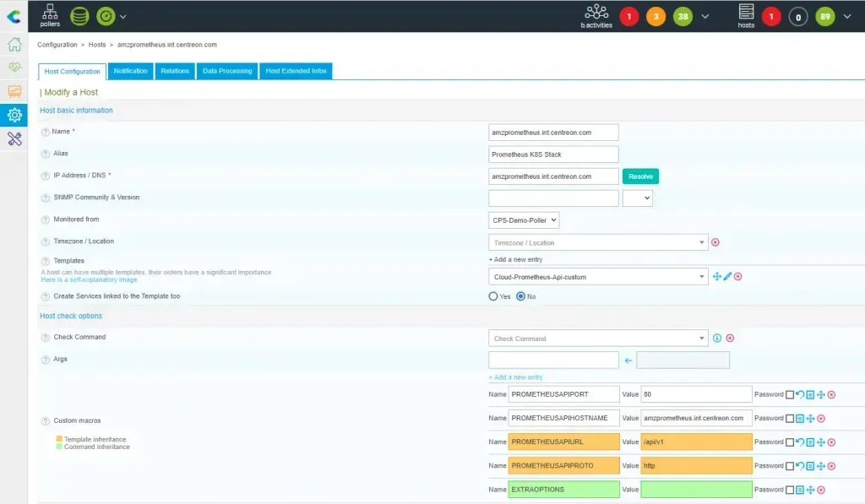
Task: Open description icon for PROMETHEUSAPIHOSTNAME macro
Action: pos(800,419)
